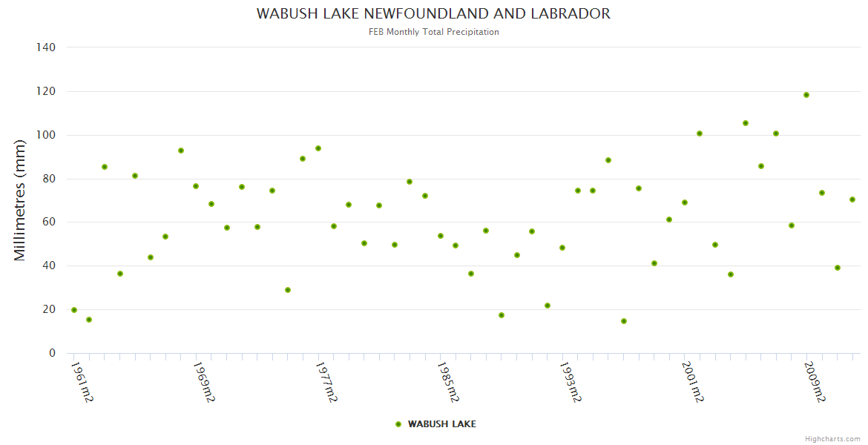Select the 1977m2 data point near 94 mm
Screen dimensions: 868x445
[x=318, y=148]
